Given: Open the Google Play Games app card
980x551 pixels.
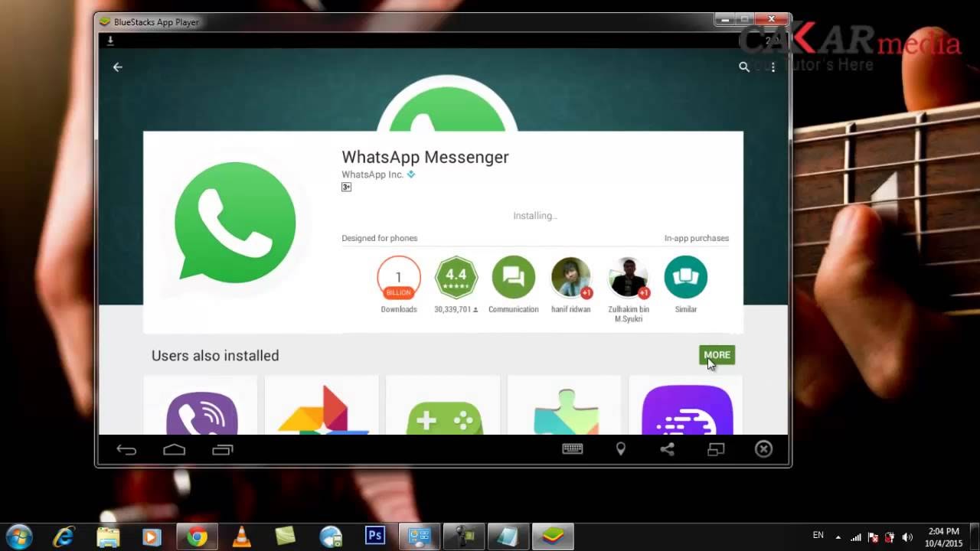Looking at the screenshot, I should (443, 405).
